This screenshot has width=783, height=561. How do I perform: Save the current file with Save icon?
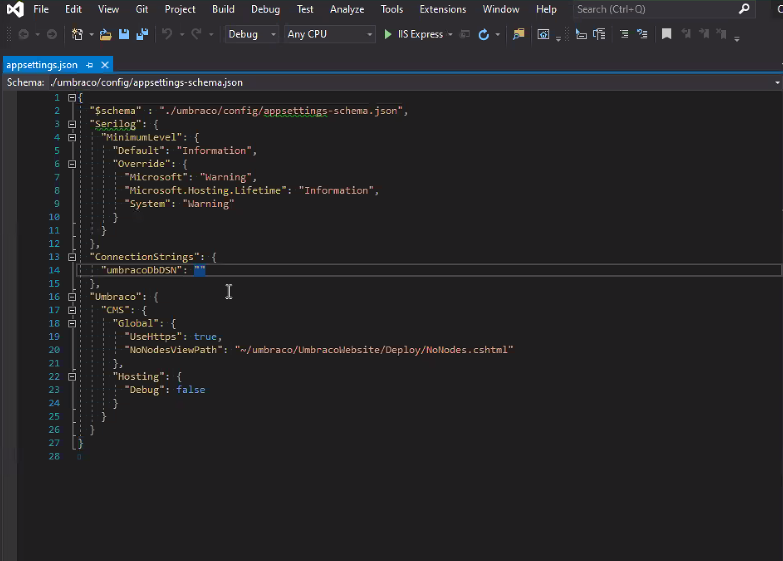click(x=124, y=34)
